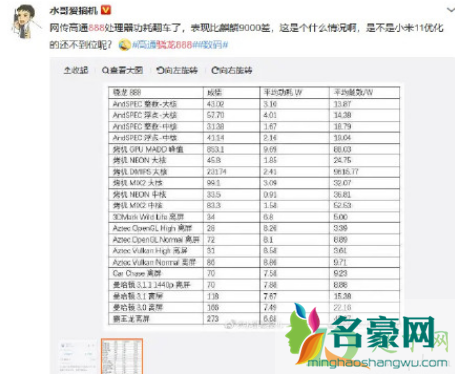Click the red 888 keyword in the post
Screen dimensions: 455x374
point(97,28)
